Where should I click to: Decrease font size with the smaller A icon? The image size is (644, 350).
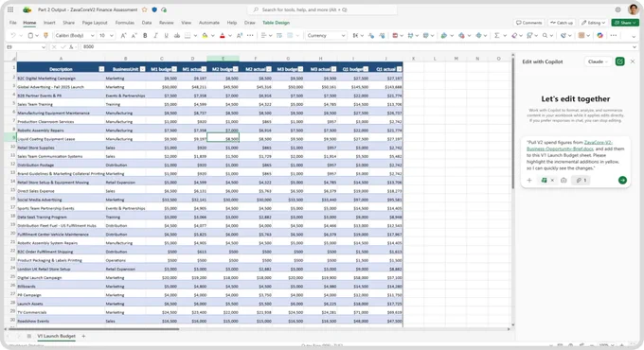coord(134,36)
